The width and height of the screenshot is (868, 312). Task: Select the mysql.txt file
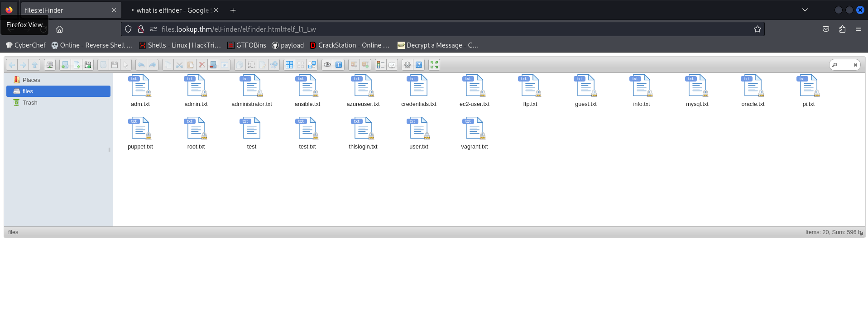697,91
